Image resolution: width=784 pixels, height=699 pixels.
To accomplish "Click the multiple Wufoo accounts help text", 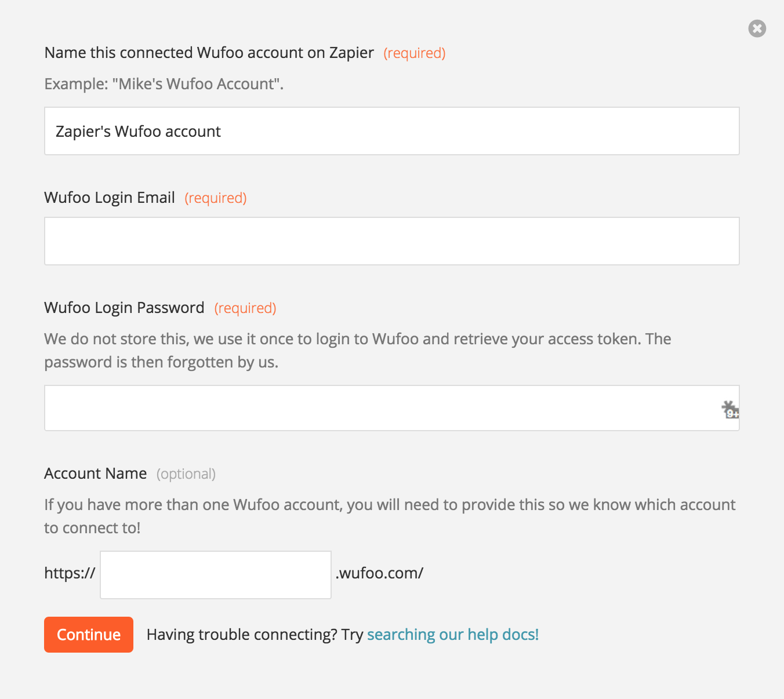I will pos(390,516).
